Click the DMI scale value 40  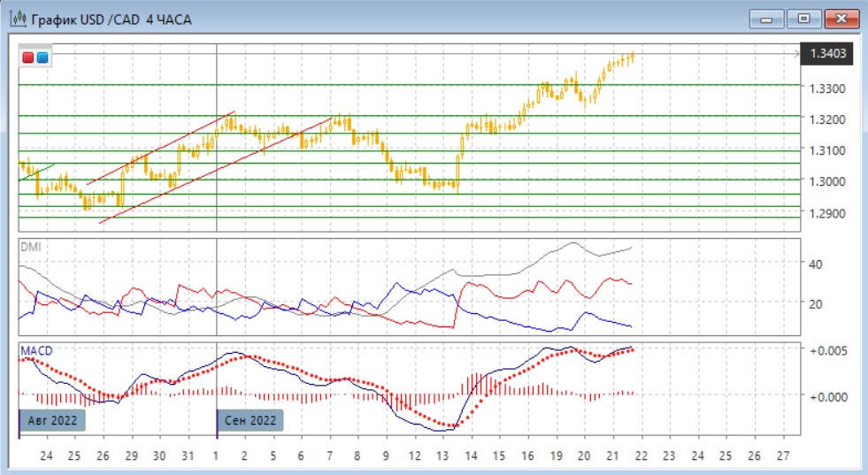click(x=816, y=264)
